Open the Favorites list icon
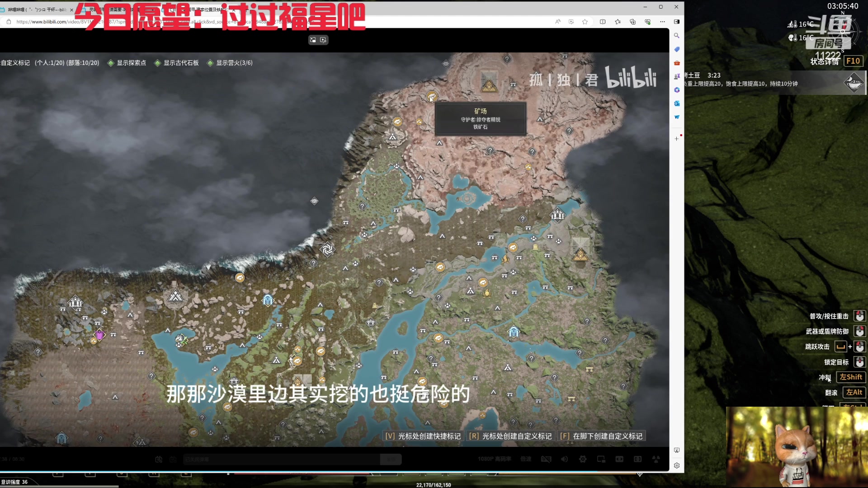The image size is (868, 488). 618,22
